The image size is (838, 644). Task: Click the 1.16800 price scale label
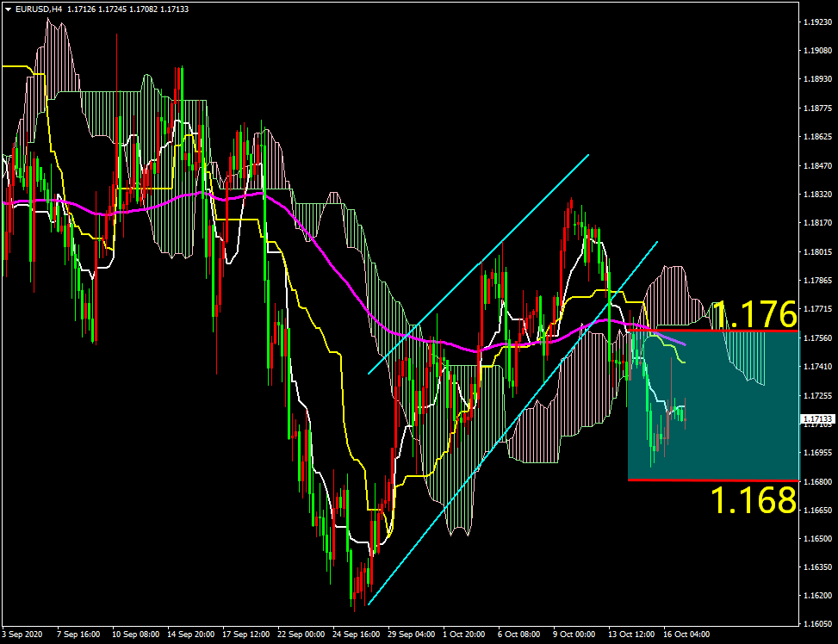(817, 480)
